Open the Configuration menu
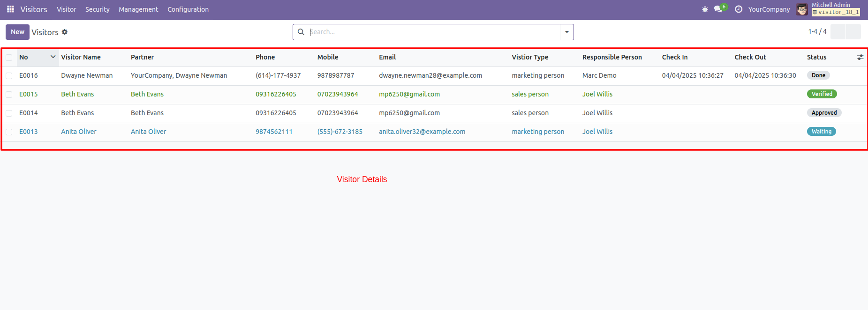This screenshot has height=310, width=868. click(x=188, y=9)
